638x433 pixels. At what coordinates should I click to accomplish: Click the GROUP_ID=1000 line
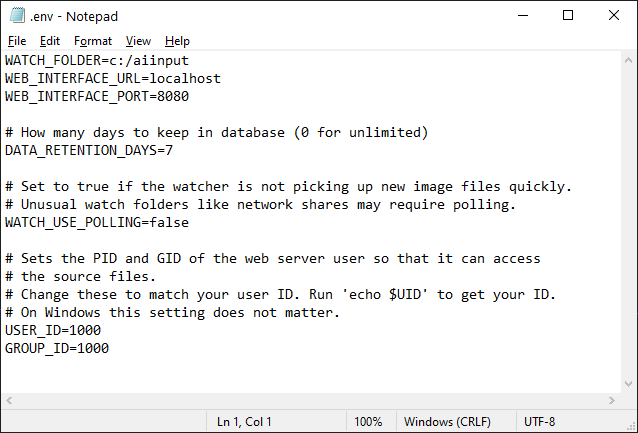coord(57,348)
